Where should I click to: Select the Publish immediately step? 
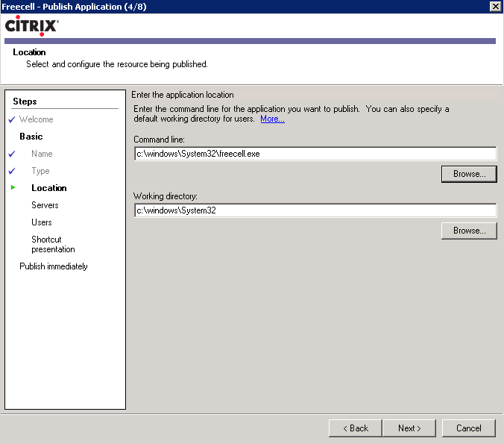tap(54, 266)
